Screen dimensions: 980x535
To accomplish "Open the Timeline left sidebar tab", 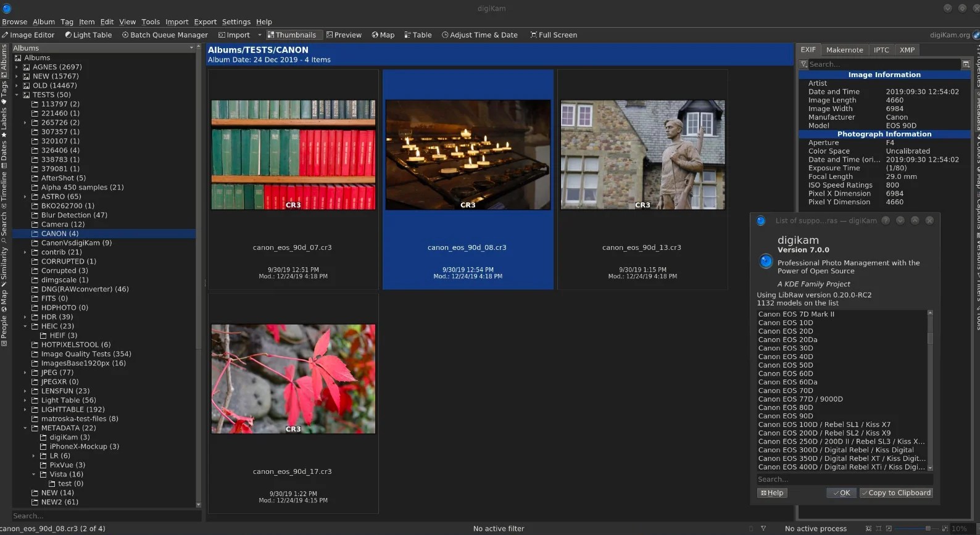I will coord(4,189).
